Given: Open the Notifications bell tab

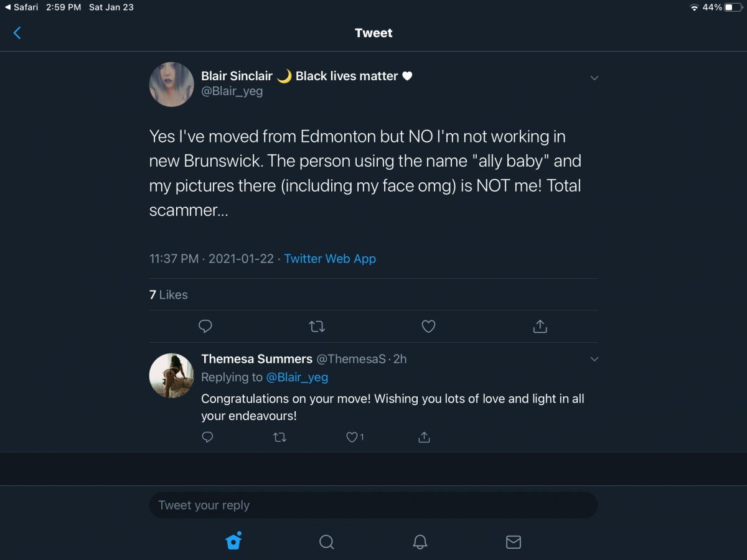Looking at the screenshot, I should tap(420, 542).
